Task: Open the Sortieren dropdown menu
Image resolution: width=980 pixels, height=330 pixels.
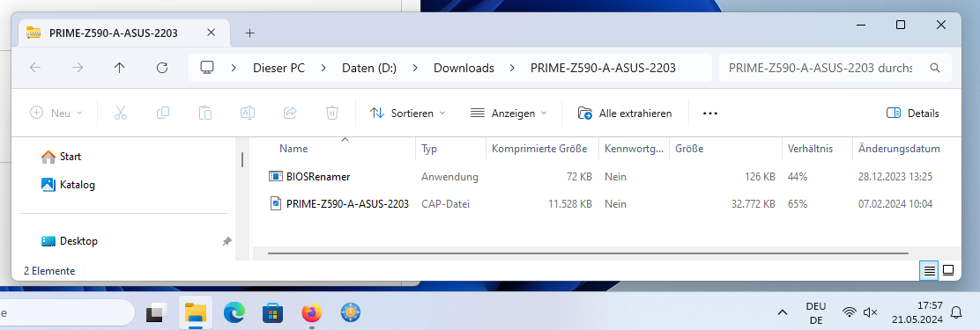Action: click(407, 113)
